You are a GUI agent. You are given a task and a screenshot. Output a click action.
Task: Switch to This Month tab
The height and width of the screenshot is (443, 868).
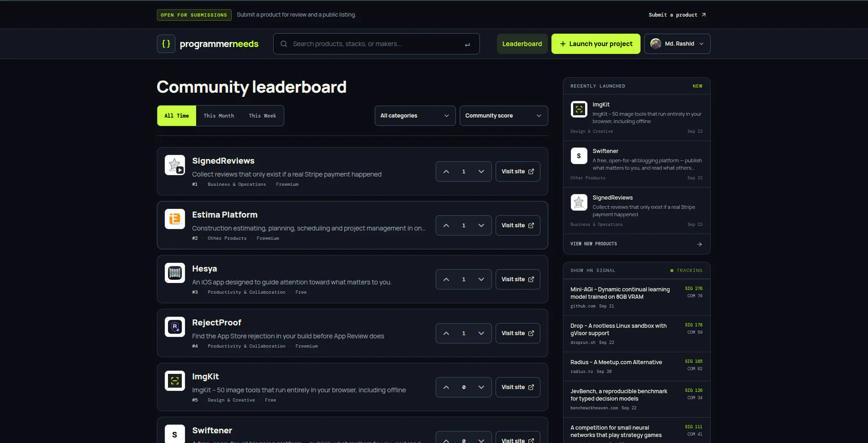tap(219, 116)
